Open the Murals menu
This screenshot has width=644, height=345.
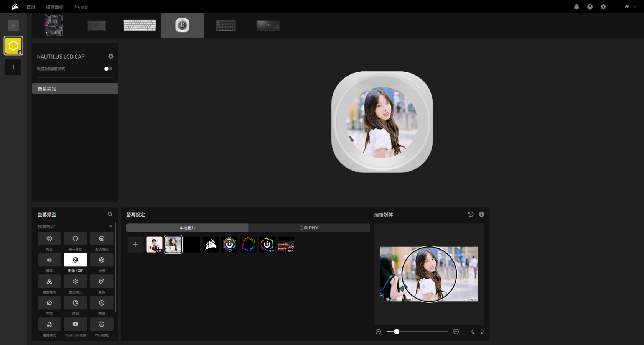click(x=81, y=7)
